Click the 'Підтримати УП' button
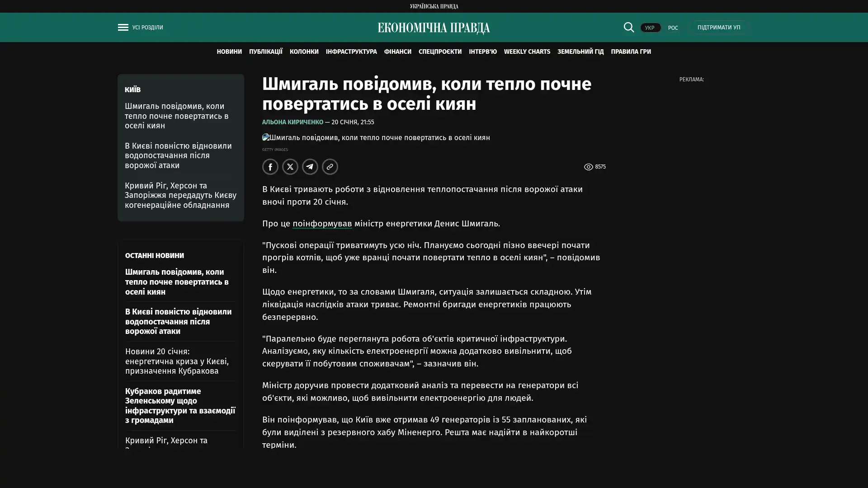This screenshot has height=488, width=868. coord(718,27)
